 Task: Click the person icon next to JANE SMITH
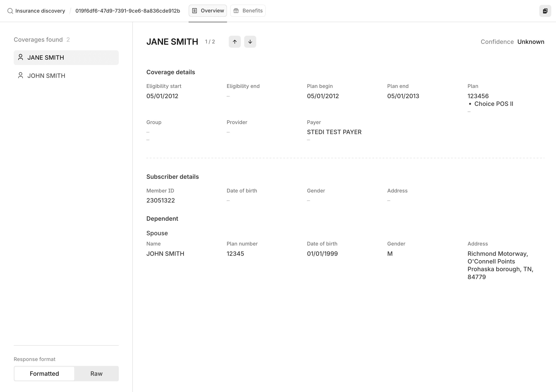21,57
